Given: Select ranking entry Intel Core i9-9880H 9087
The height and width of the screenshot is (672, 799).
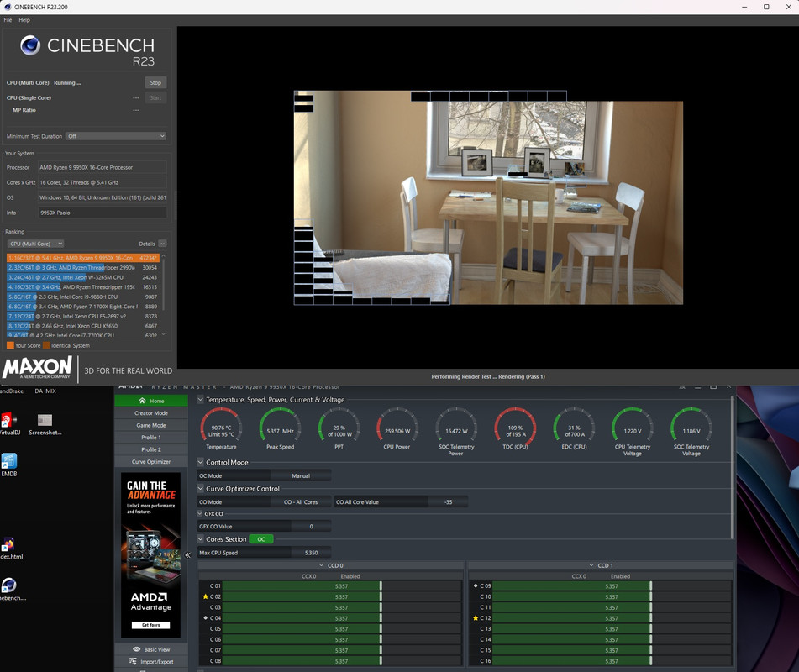Looking at the screenshot, I should [x=83, y=297].
